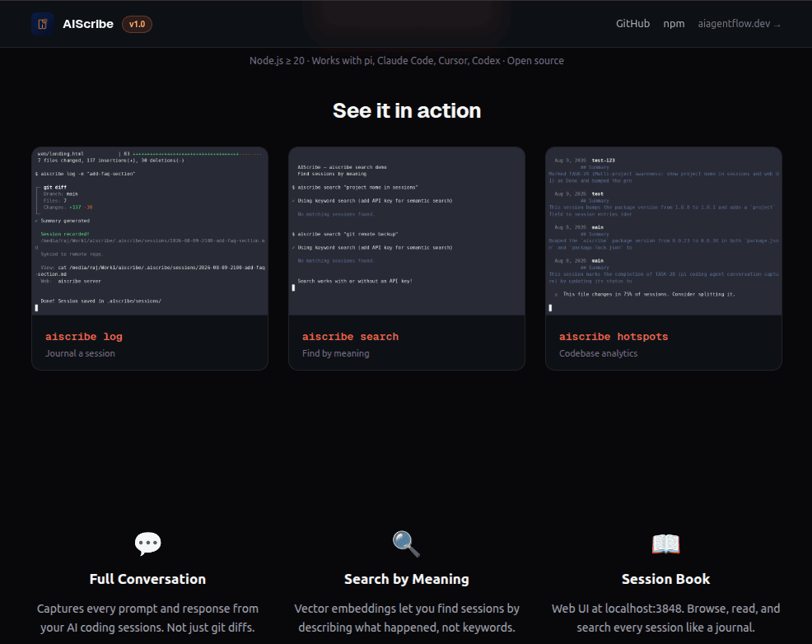Visit the aiagentflow.dev link
The image size is (812, 644).
739,24
